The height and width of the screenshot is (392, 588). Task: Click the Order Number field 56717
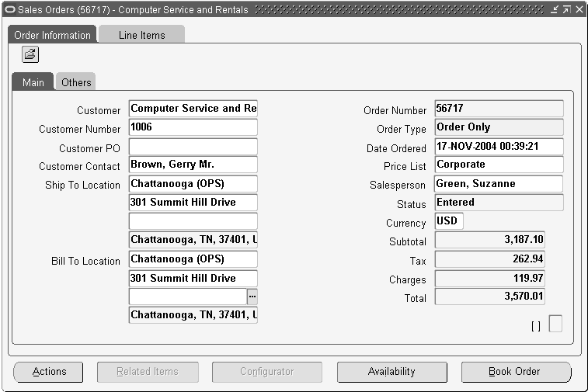coord(499,109)
